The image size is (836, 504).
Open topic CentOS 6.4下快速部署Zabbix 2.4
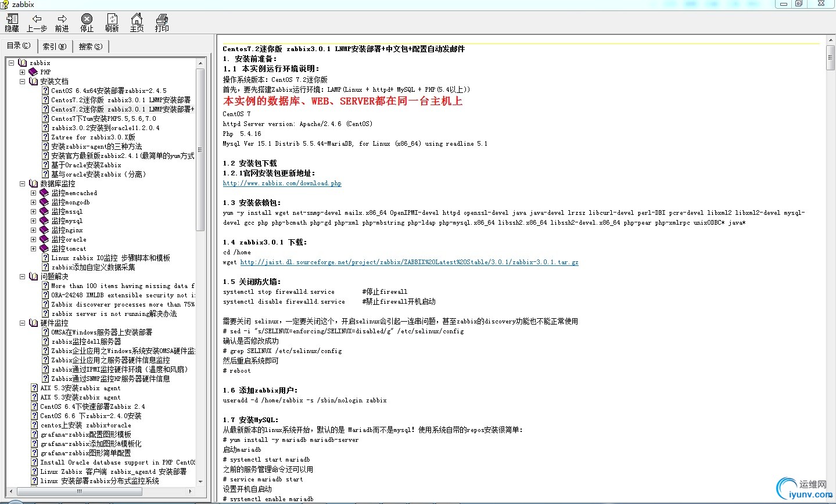[92, 406]
